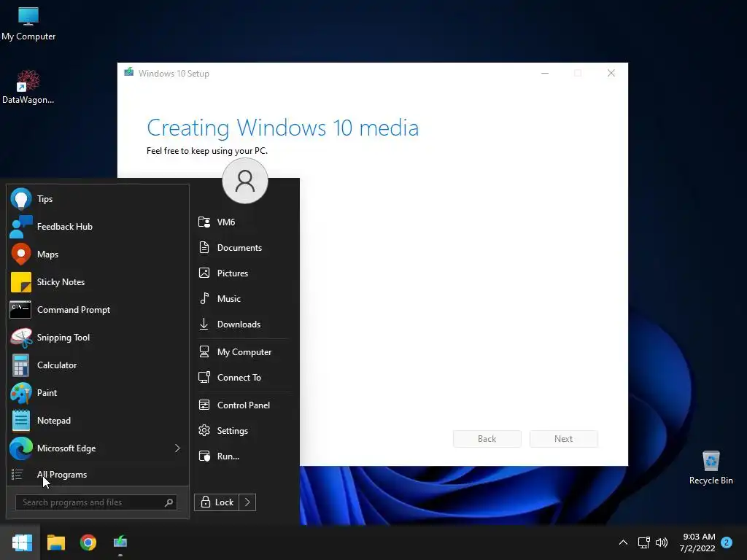Image resolution: width=747 pixels, height=560 pixels.
Task: Expand the power options arrow beside Lock
Action: [x=247, y=502]
